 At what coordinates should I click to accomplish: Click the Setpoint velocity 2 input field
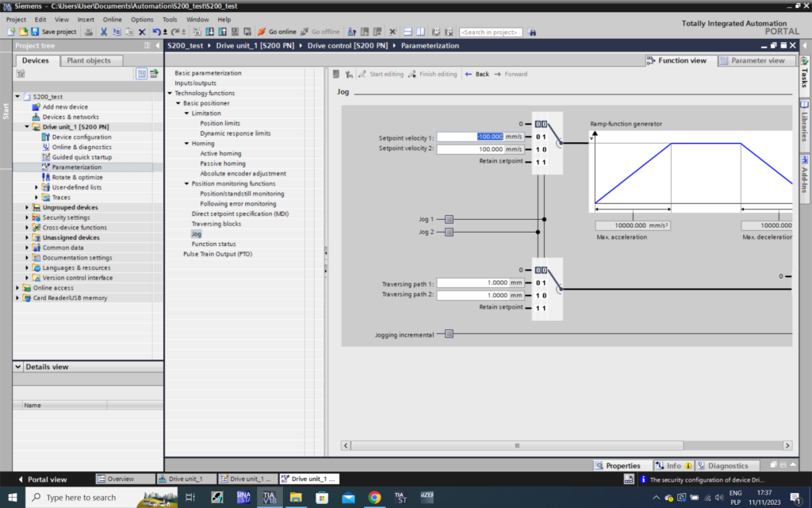tap(470, 148)
